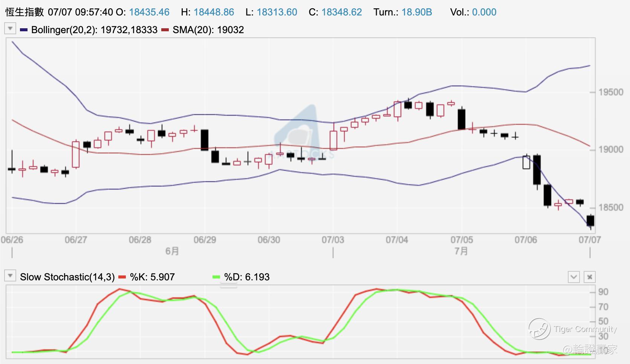Click the green %D legend swatch
Screen dimensions: 630x364
pyautogui.click(x=216, y=277)
